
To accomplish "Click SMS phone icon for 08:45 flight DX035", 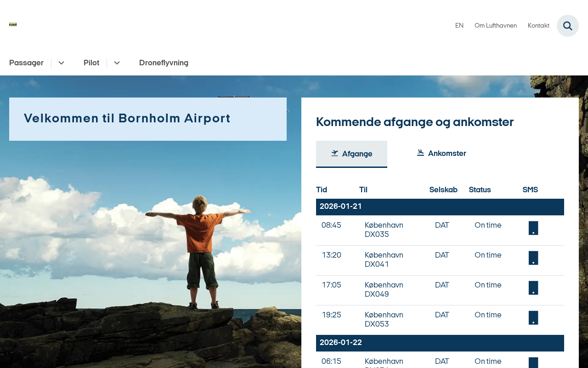I will click(533, 228).
